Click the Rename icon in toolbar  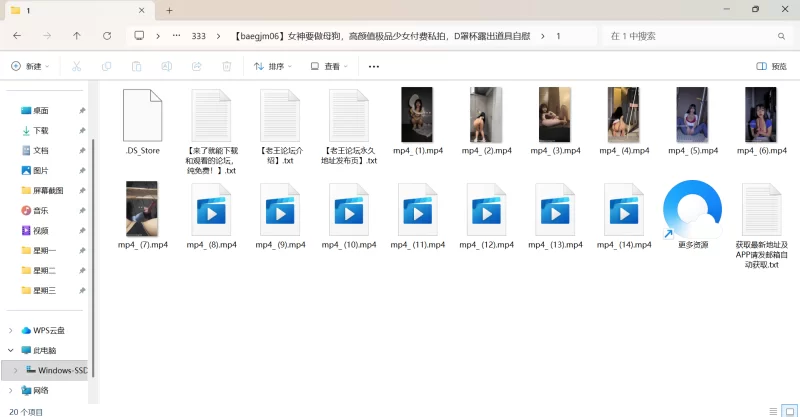[x=166, y=66]
